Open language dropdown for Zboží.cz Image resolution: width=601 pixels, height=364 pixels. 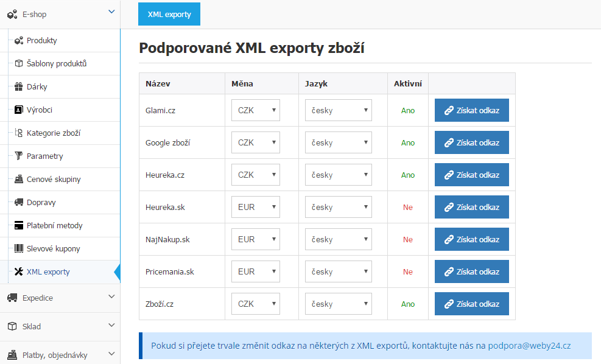(x=339, y=304)
